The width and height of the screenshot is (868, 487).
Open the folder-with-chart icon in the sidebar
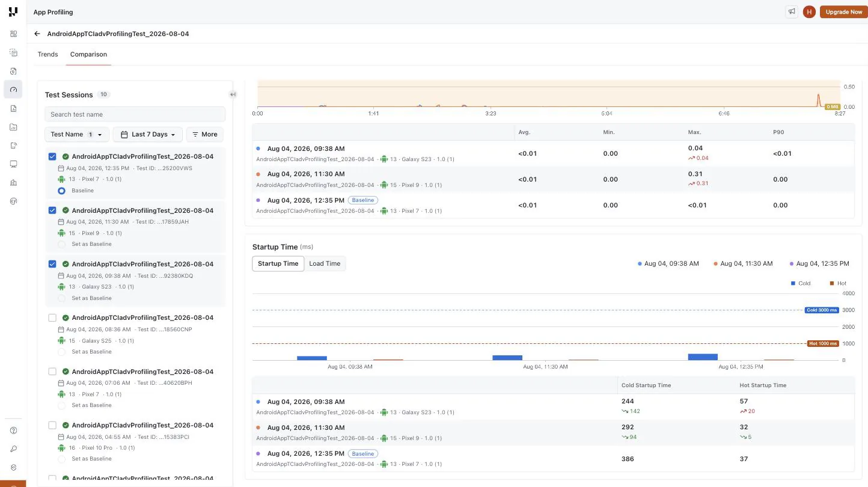(13, 127)
